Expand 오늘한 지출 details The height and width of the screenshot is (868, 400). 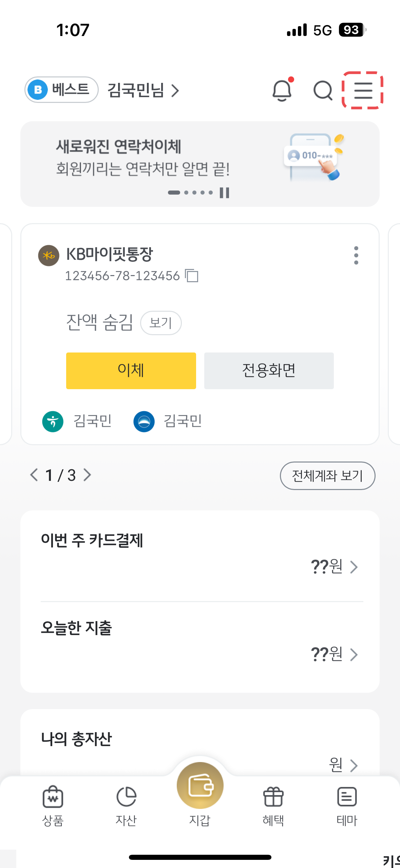coord(354,655)
